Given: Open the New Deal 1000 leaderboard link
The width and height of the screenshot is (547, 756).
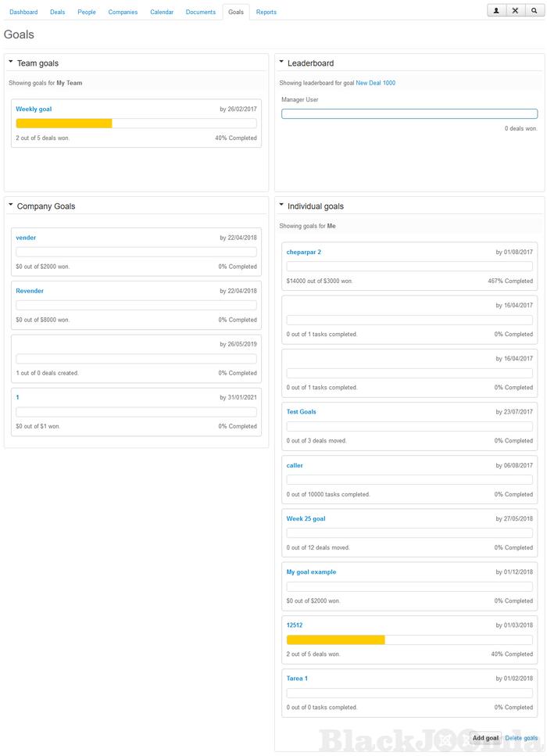Looking at the screenshot, I should click(x=376, y=83).
